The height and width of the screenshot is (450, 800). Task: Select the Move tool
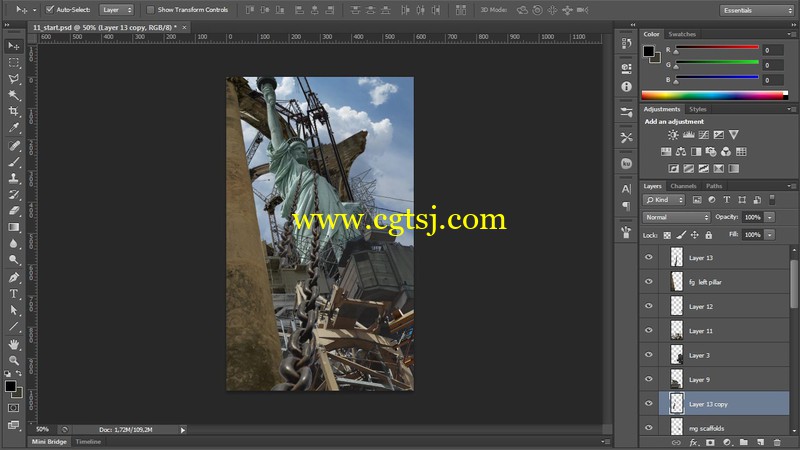click(x=14, y=46)
